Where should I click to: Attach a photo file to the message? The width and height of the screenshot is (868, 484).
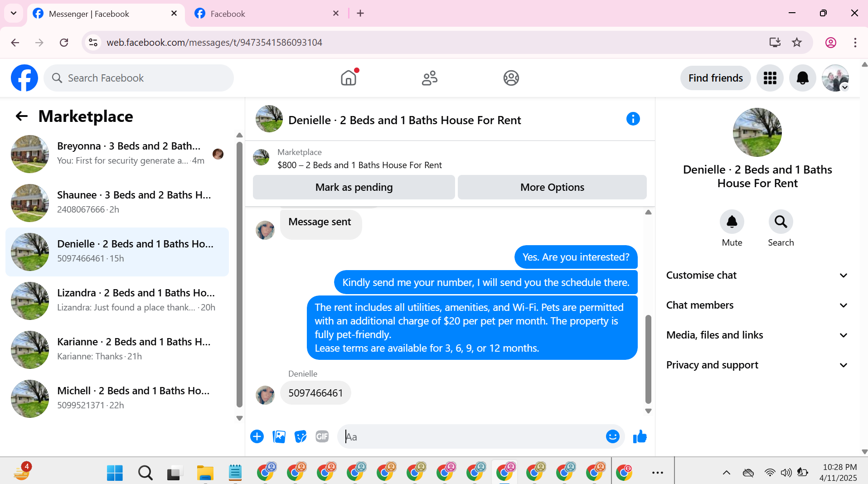279,436
